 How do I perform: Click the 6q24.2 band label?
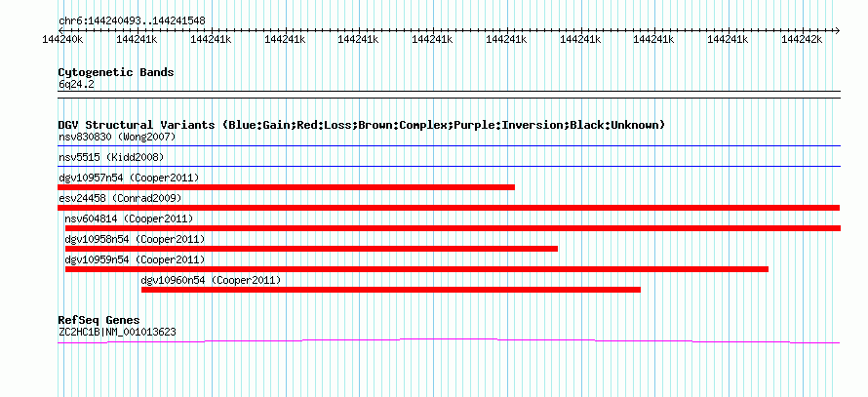76,85
